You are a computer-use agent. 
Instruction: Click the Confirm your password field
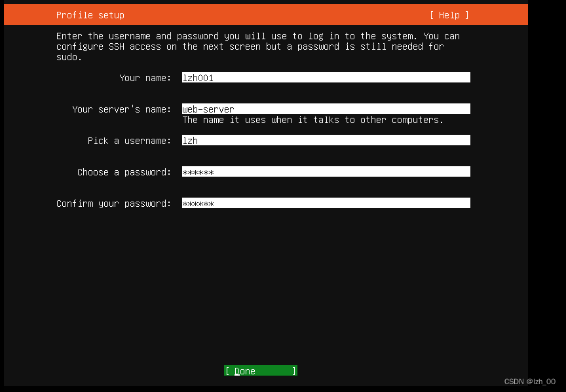[x=326, y=203]
